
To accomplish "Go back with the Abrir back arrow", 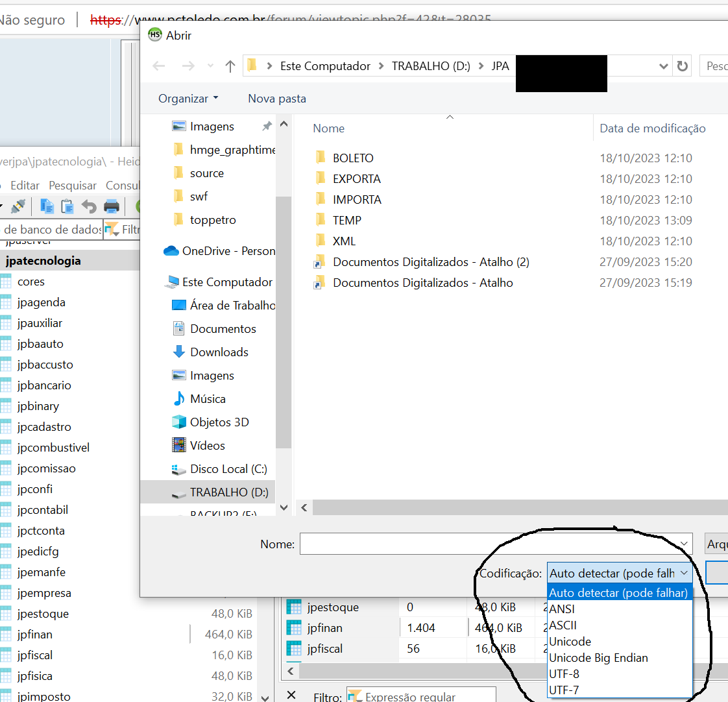I will (x=159, y=66).
